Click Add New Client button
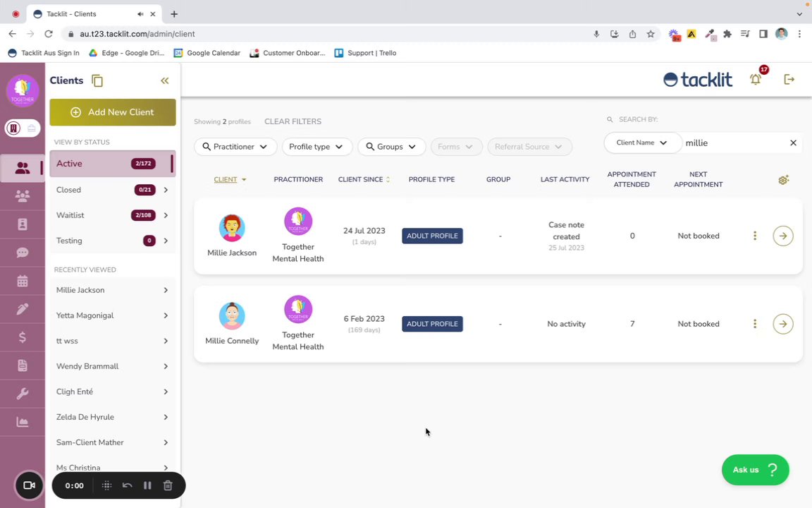This screenshot has width=812, height=508. click(112, 112)
